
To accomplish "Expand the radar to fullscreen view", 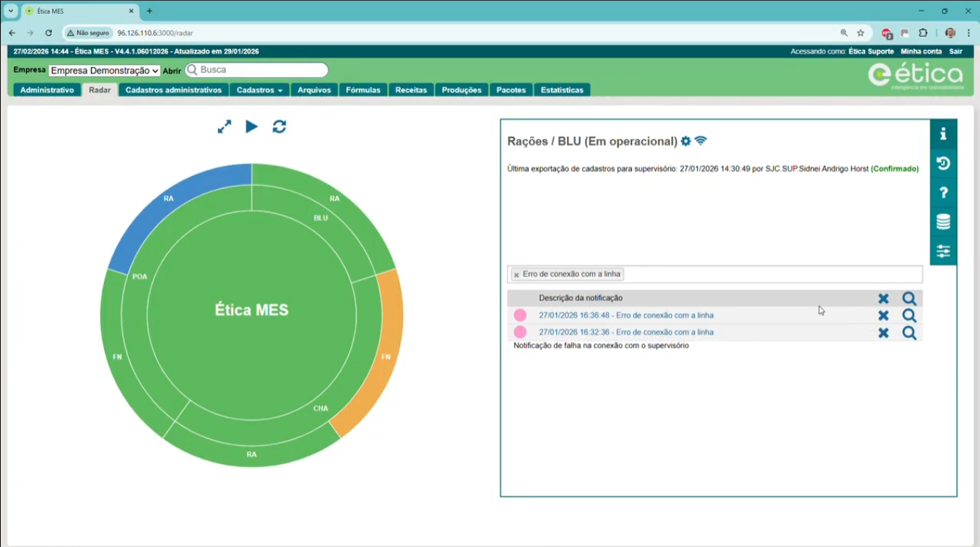I will 225,127.
